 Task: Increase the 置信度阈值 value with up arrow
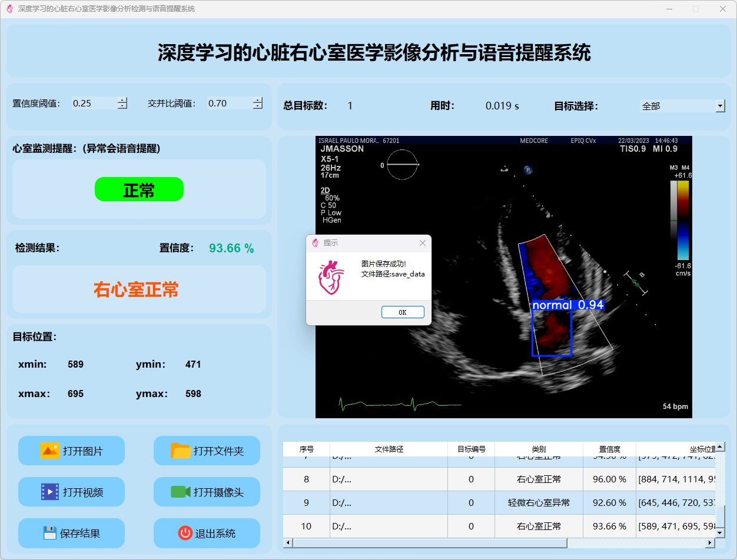(x=122, y=100)
